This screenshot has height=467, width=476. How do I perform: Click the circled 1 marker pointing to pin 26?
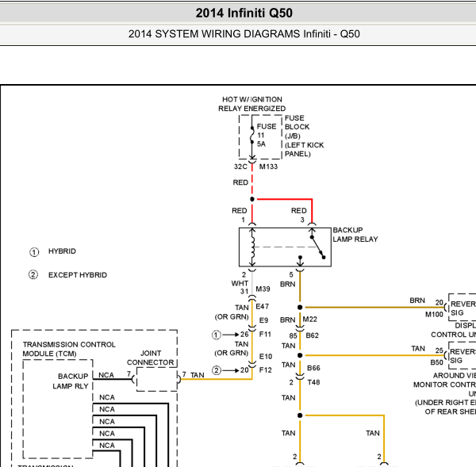(x=216, y=335)
